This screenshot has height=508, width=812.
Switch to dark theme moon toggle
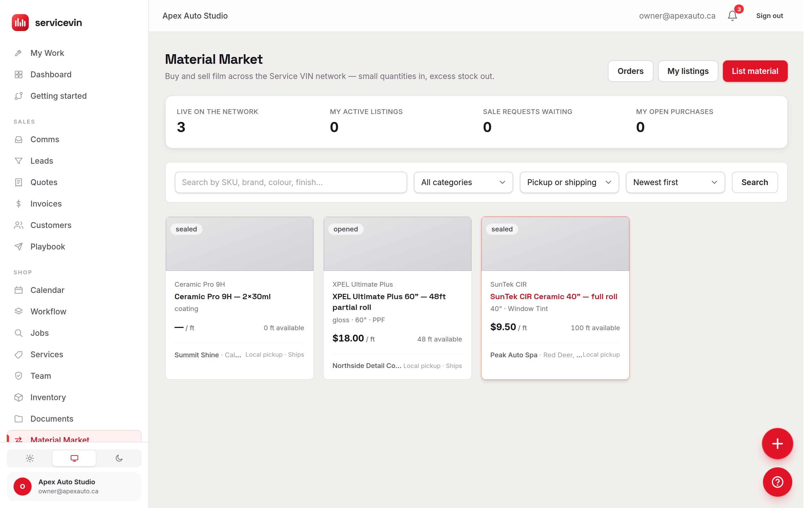point(119,458)
